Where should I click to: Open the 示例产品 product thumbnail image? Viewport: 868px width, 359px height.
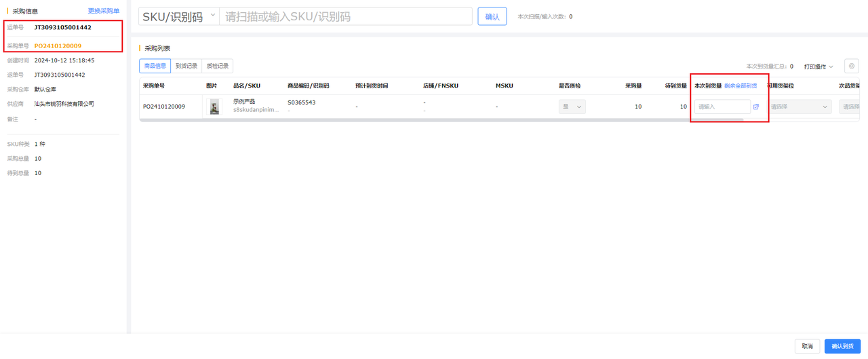pos(214,107)
